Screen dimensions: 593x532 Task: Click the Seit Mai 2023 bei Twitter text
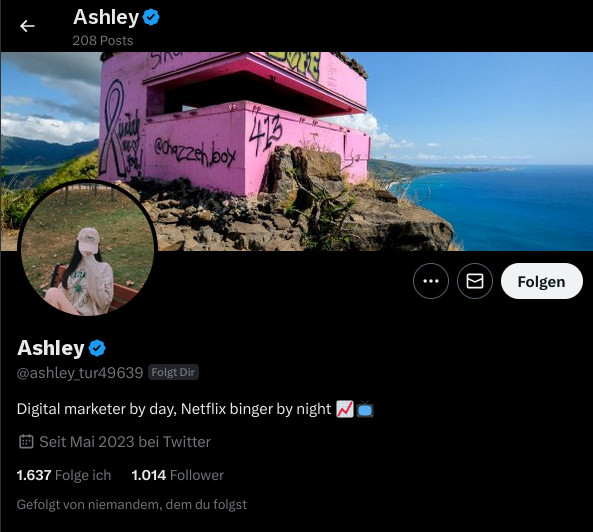click(125, 442)
